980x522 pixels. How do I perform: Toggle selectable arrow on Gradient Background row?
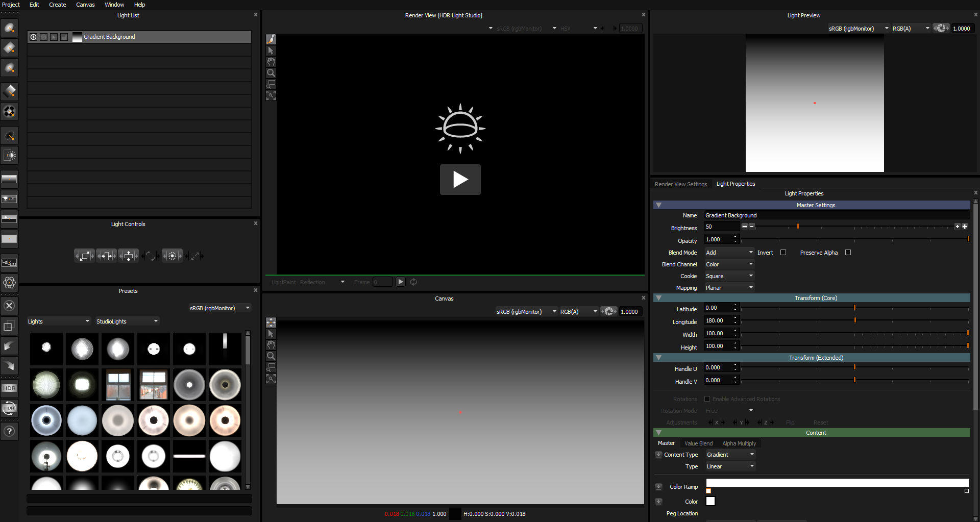coord(54,37)
